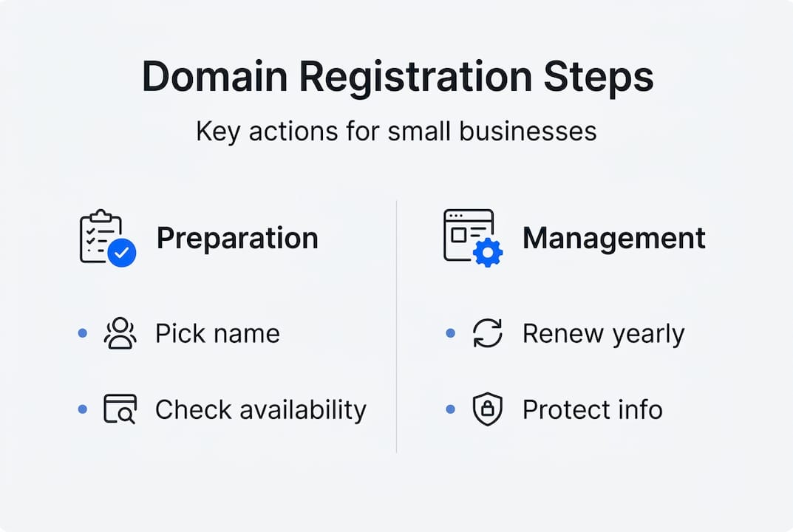
Task: Click the 'Preparation' heading
Action: click(x=237, y=238)
